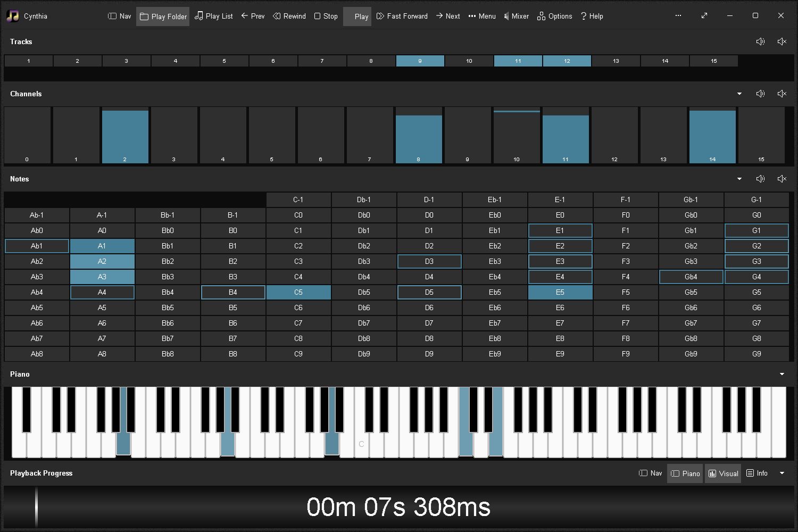Click note cell E5
Screen dimensions: 798x532
pyautogui.click(x=560, y=292)
